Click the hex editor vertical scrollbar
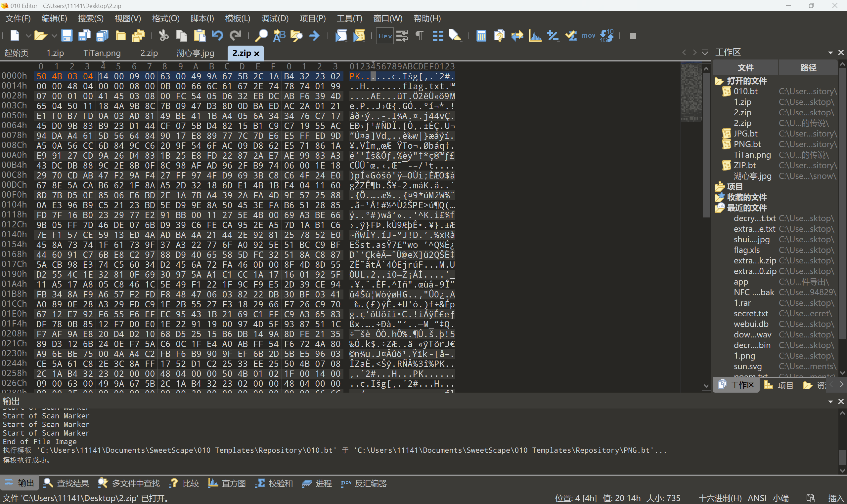Image resolution: width=847 pixels, height=504 pixels. tap(706, 146)
